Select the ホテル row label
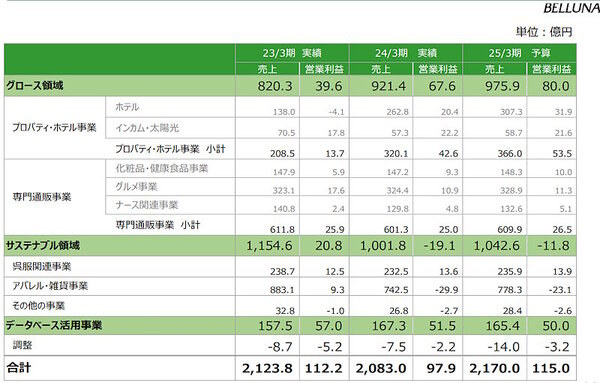600x383 pixels. pos(127,107)
